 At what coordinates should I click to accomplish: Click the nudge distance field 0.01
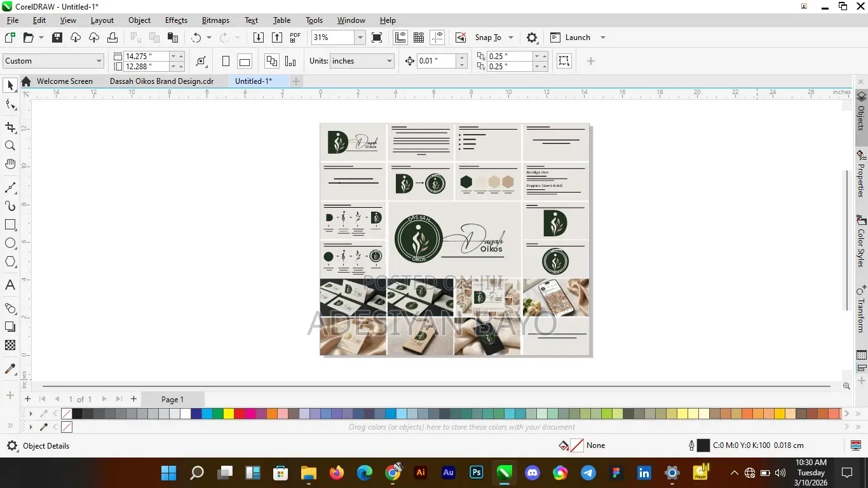tap(437, 61)
